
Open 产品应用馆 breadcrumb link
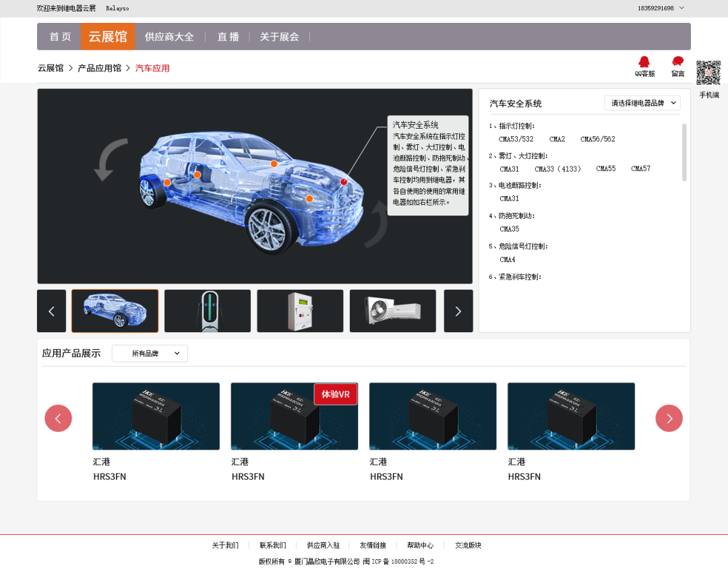(99, 68)
